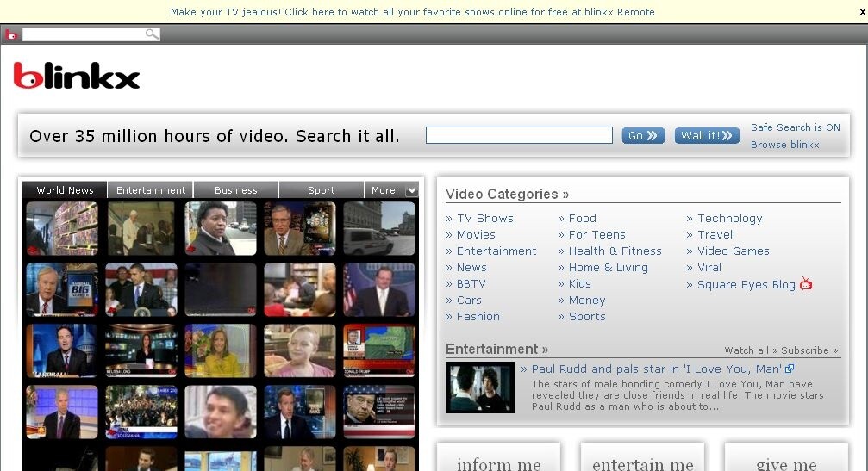The width and height of the screenshot is (868, 471).
Task: Open the Paul Rudd 'I Love You, Man' headline
Action: [657, 369]
